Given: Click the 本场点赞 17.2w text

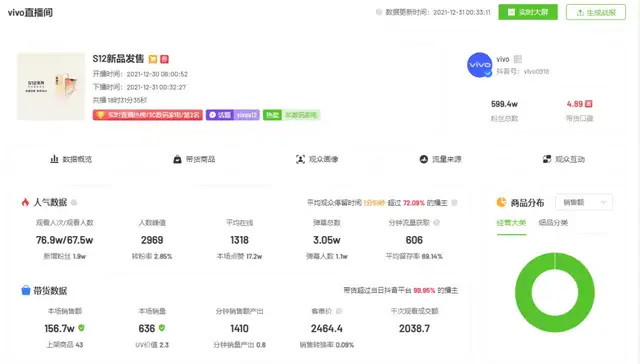Looking at the screenshot, I should coord(239,256).
